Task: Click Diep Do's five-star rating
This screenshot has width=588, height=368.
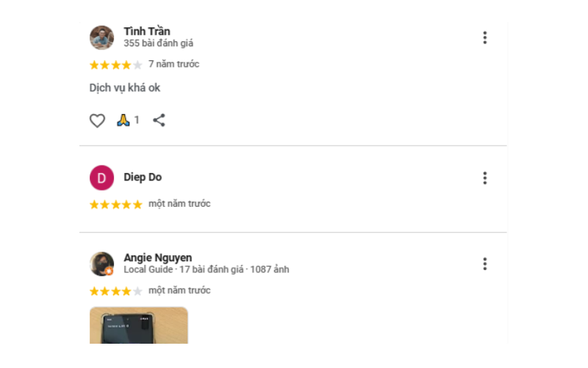Action: [116, 205]
